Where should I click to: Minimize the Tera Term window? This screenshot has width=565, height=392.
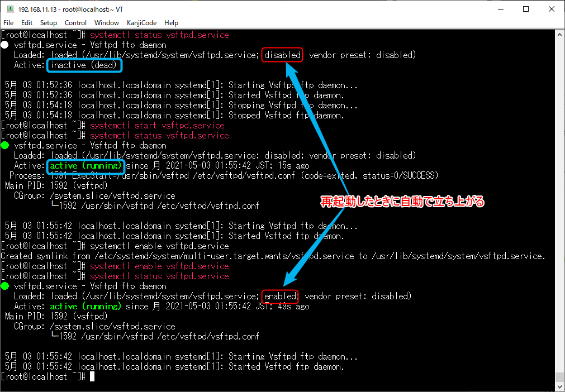[x=500, y=9]
